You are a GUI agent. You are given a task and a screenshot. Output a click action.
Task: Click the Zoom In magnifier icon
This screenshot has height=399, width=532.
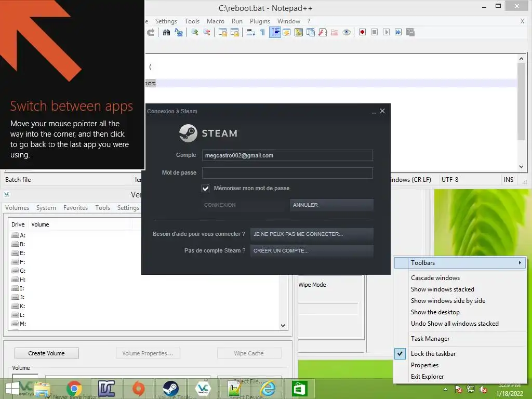[194, 32]
